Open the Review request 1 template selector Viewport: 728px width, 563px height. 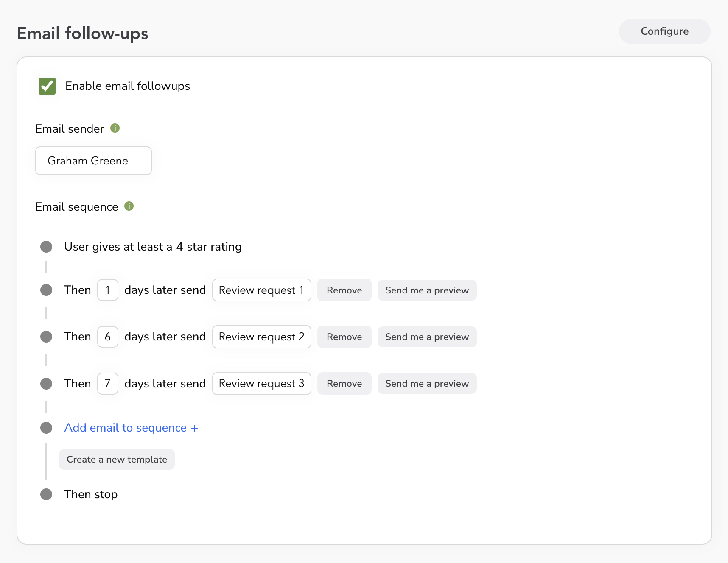pyautogui.click(x=261, y=290)
